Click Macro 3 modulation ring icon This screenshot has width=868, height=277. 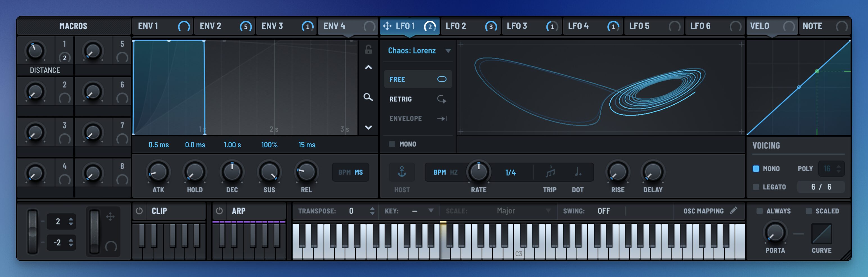pyautogui.click(x=65, y=139)
